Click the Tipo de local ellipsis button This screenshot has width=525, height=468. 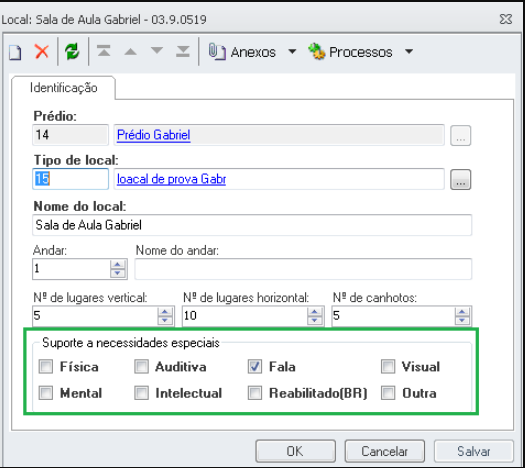pos(461,180)
